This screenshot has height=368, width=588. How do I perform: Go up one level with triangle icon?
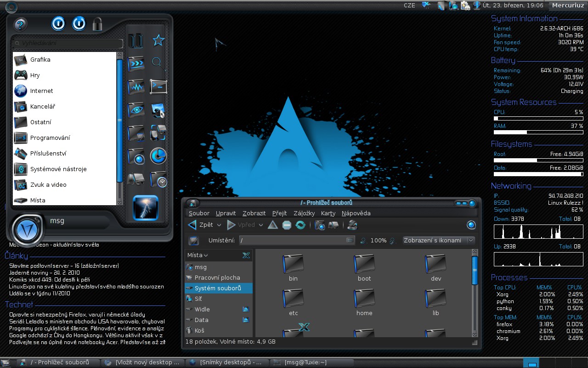pyautogui.click(x=273, y=225)
